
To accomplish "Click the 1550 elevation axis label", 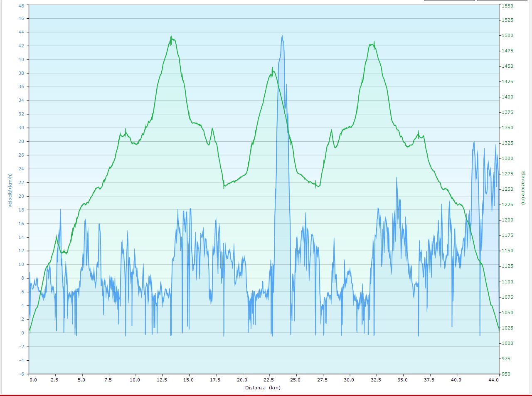I will tap(507, 6).
